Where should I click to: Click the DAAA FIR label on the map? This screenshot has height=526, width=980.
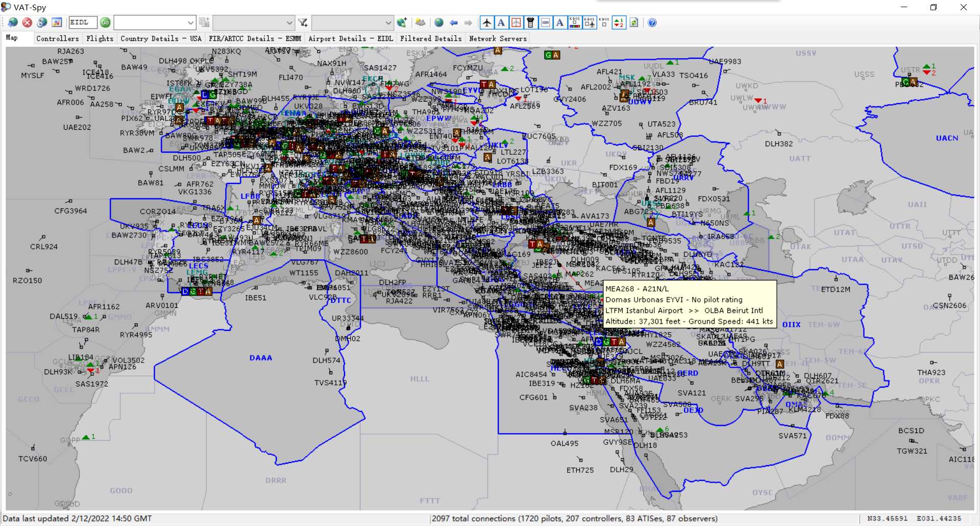pos(261,358)
